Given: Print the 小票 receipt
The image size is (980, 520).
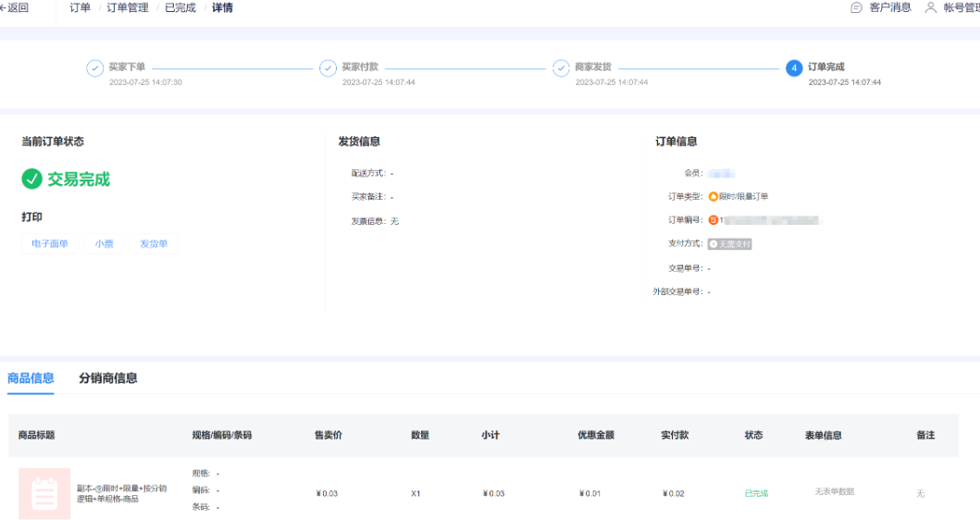Looking at the screenshot, I should pyautogui.click(x=104, y=244).
